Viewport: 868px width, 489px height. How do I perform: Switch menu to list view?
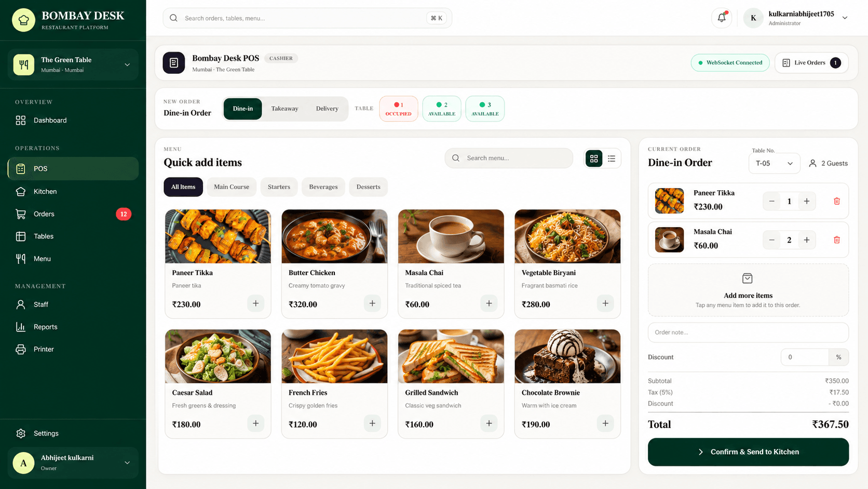click(x=612, y=158)
